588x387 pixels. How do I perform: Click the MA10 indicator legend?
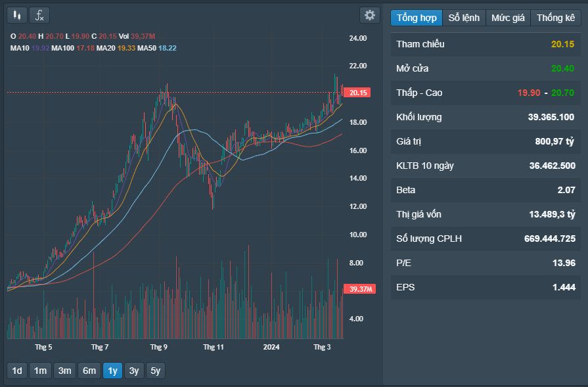[x=30, y=48]
